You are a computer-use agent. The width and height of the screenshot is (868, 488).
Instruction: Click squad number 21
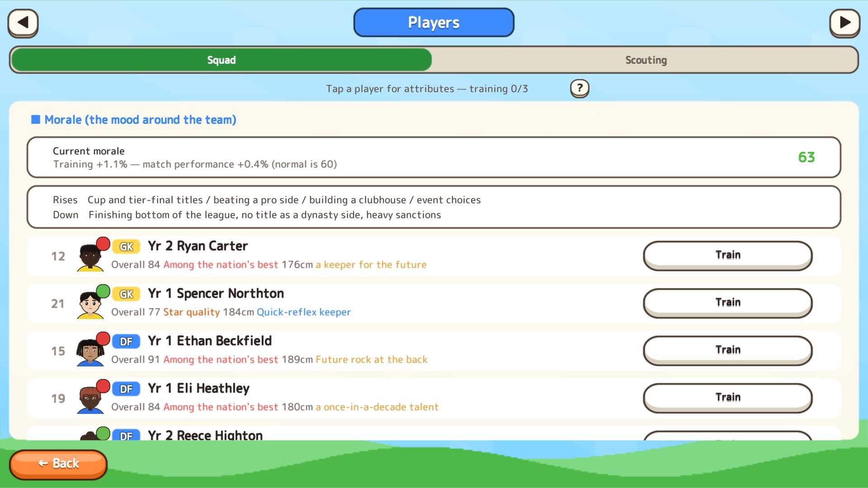click(58, 304)
